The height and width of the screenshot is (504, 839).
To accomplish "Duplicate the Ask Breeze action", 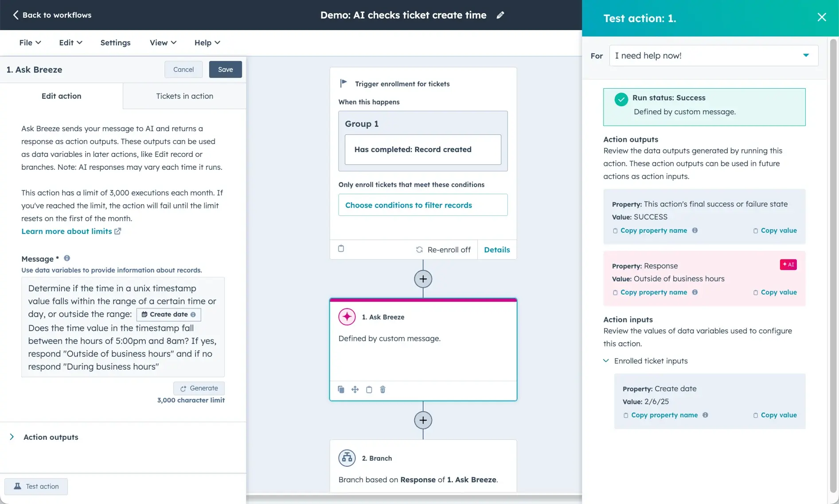I will click(x=341, y=390).
